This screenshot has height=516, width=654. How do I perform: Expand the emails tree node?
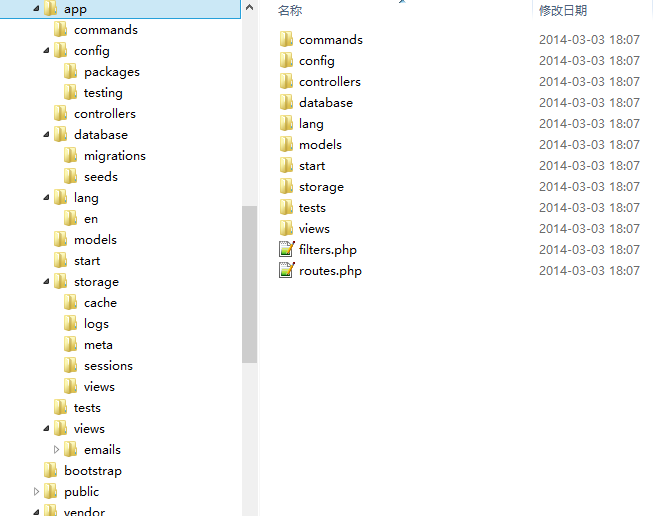(56, 449)
